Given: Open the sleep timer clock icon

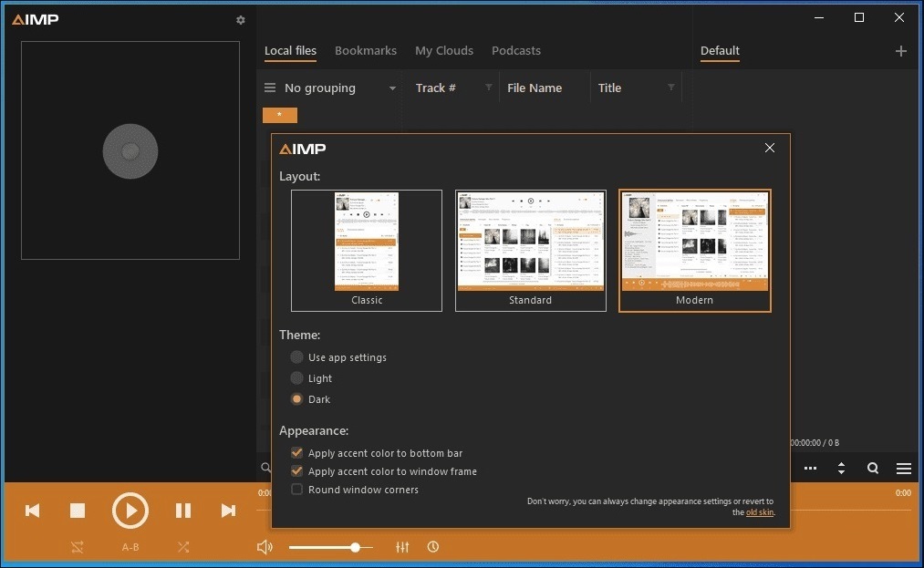Looking at the screenshot, I should [433, 547].
